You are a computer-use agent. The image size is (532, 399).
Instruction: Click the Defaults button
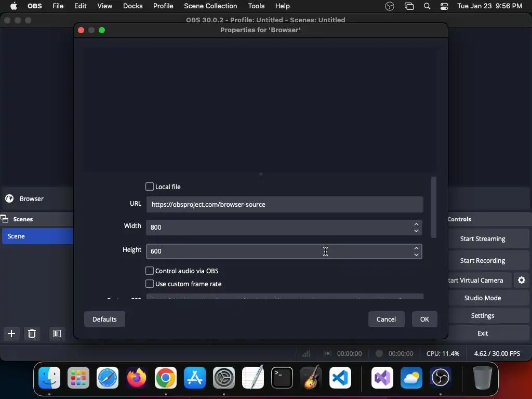tap(104, 320)
